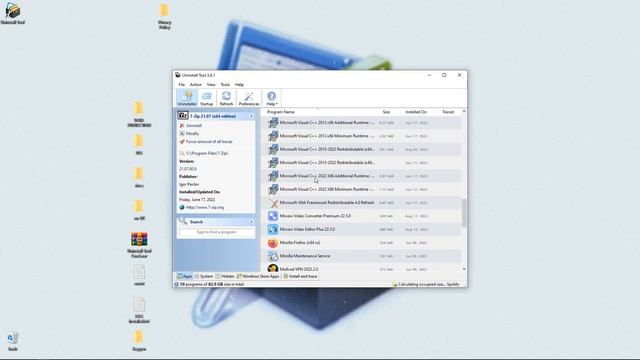Open the Recycle Bin on the desktop

point(13,341)
